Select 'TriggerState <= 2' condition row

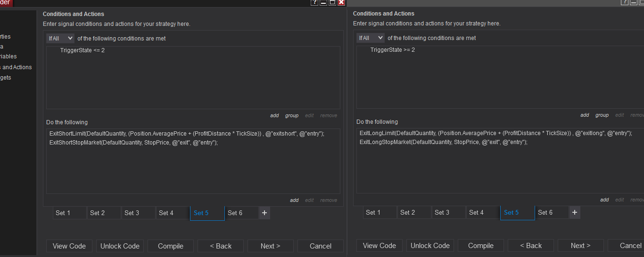[x=83, y=50]
